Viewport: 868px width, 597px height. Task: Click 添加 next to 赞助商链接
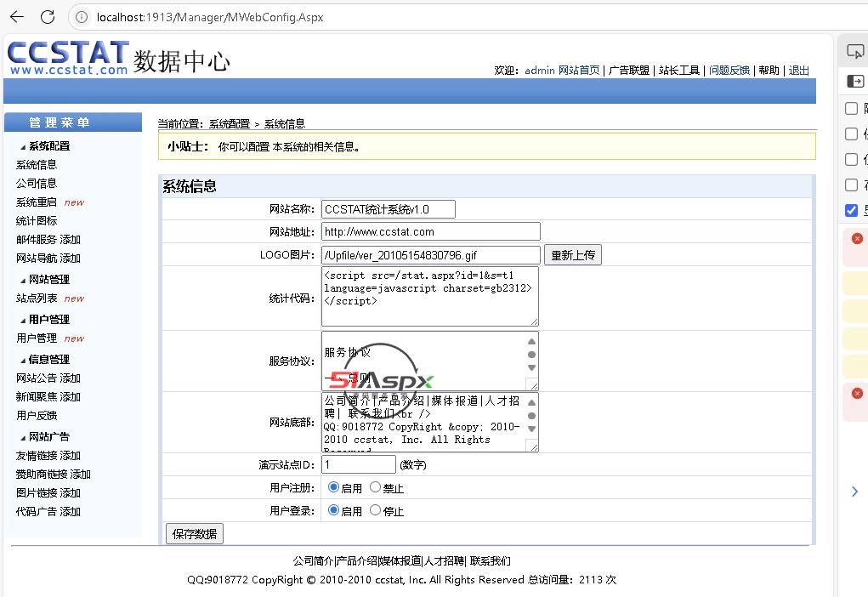point(80,475)
